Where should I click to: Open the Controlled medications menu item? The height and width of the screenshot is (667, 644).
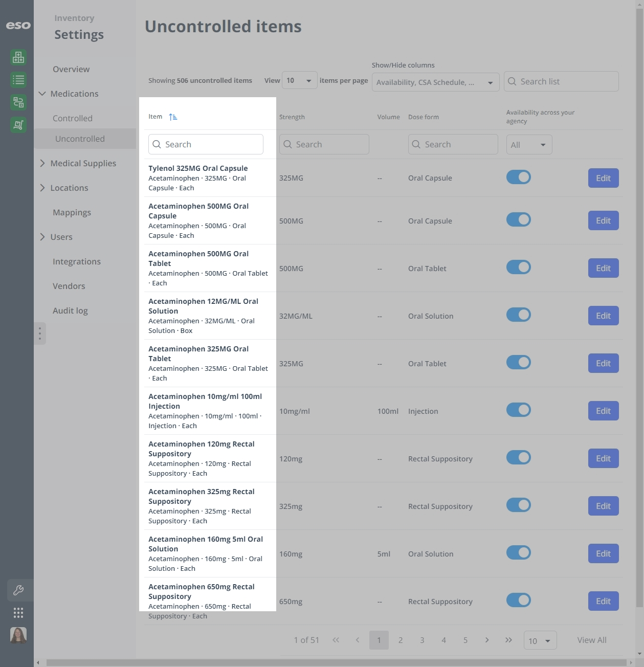tap(73, 118)
